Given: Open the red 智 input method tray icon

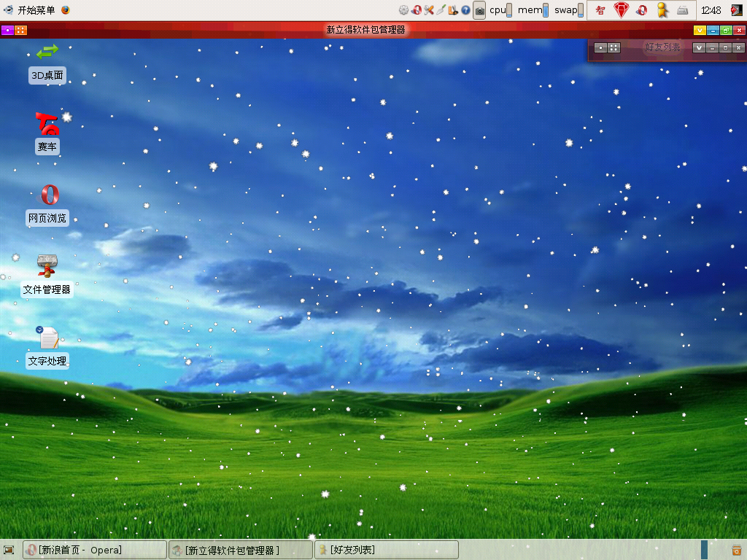Looking at the screenshot, I should (x=600, y=10).
